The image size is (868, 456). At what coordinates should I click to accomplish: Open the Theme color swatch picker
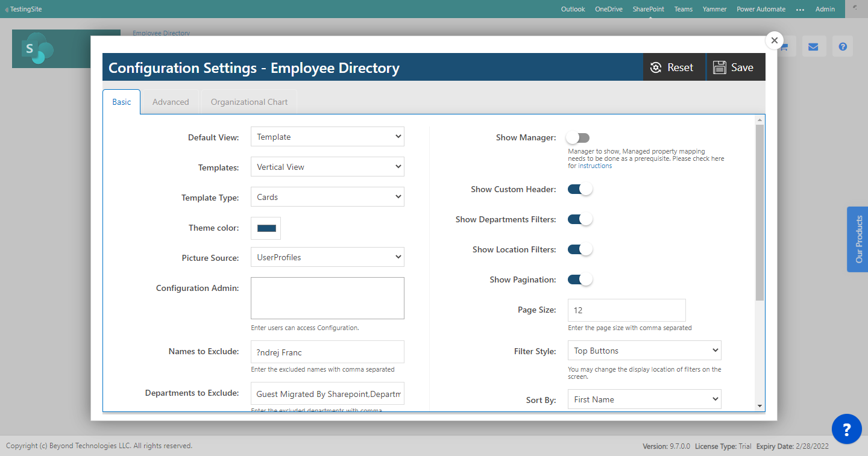(265, 228)
